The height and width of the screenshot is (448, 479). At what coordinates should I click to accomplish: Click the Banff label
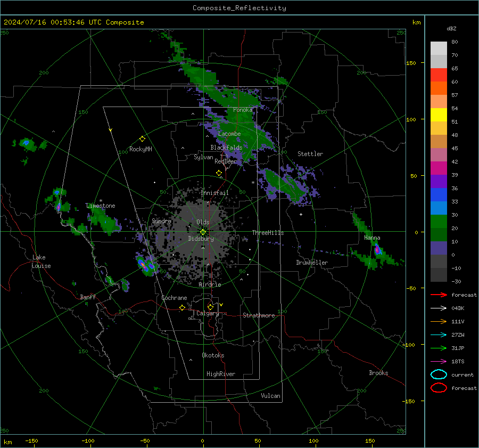click(x=88, y=297)
